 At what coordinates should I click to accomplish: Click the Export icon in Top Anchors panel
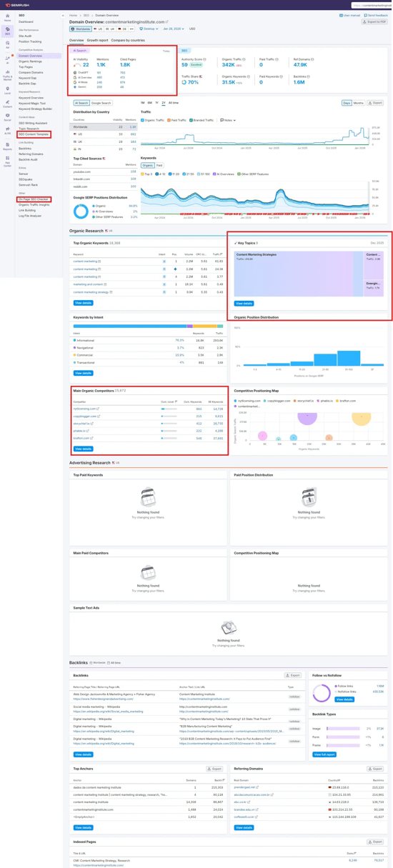(214, 769)
